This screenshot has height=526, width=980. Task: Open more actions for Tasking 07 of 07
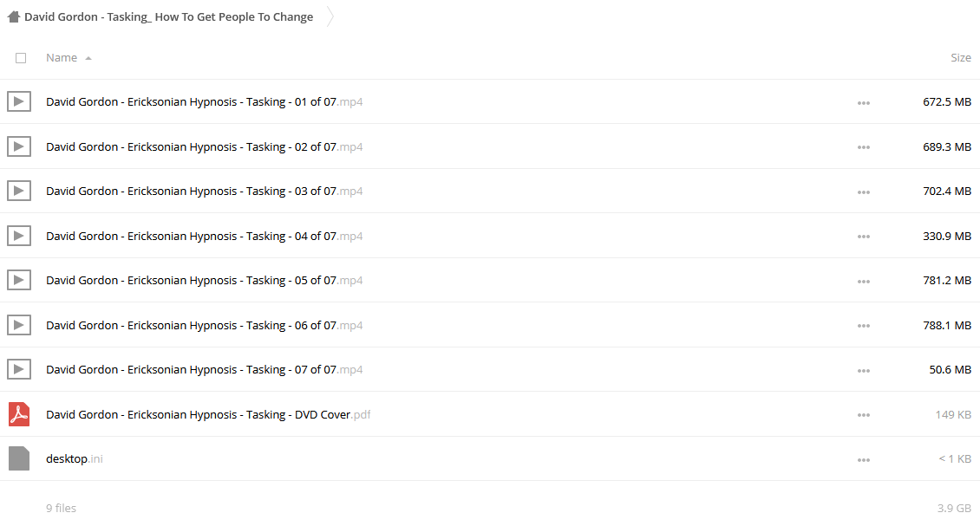(864, 371)
